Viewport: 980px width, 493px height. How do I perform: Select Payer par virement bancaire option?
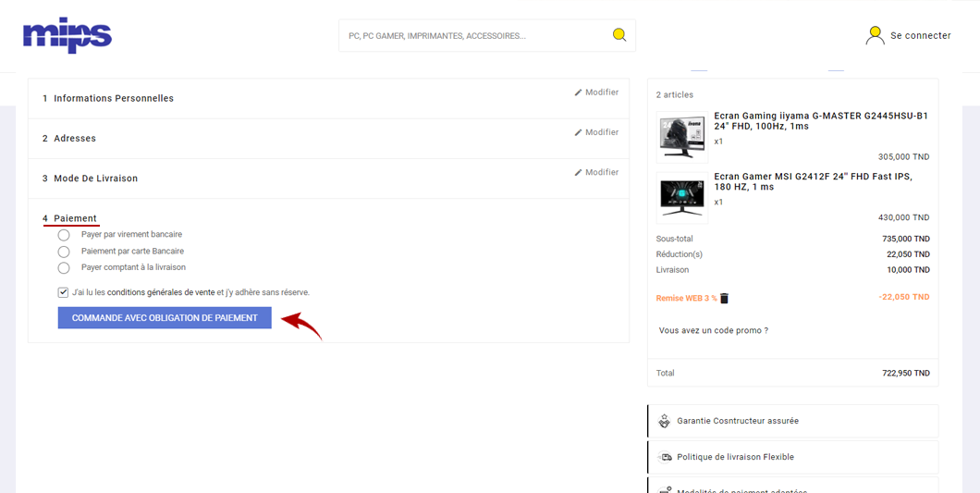64,235
